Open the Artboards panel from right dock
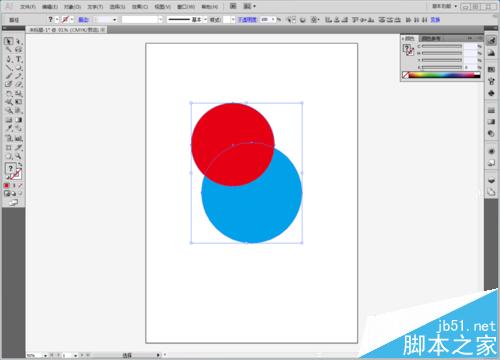 pos(491,192)
